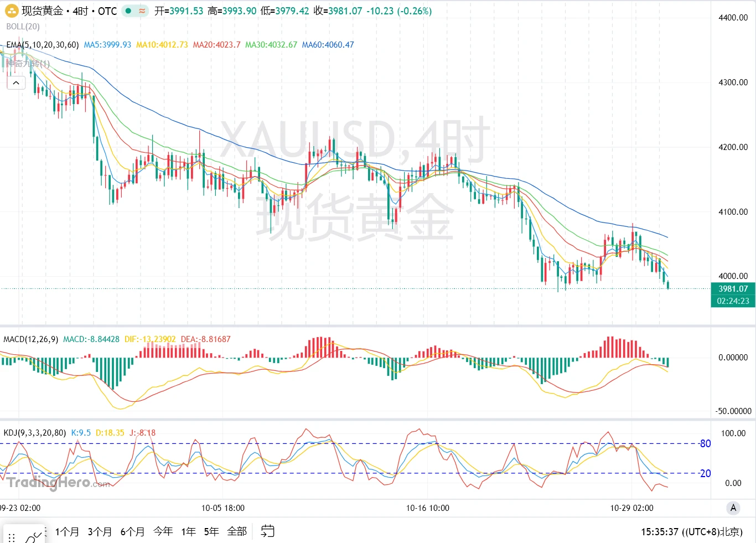Click the KDJ 80 level label

(x=705, y=443)
